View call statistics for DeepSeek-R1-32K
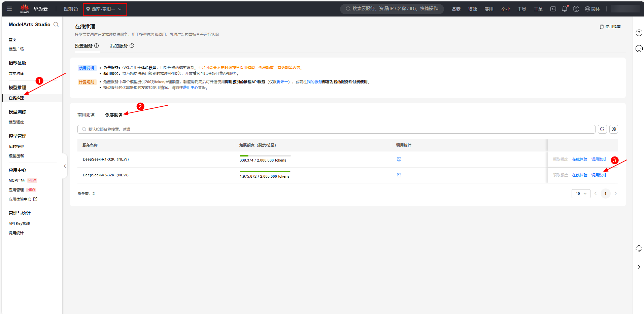 (399, 159)
